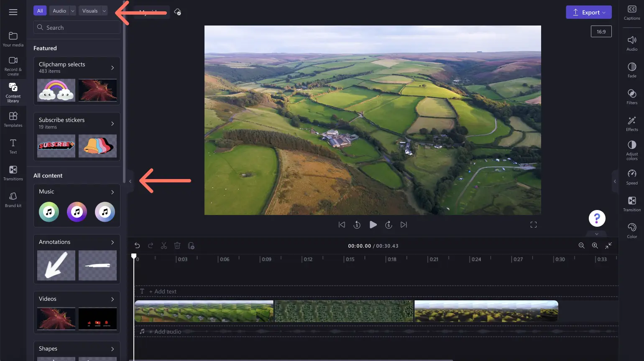Expand the Videos category
Image resolution: width=644 pixels, height=361 pixels.
pos(112,299)
